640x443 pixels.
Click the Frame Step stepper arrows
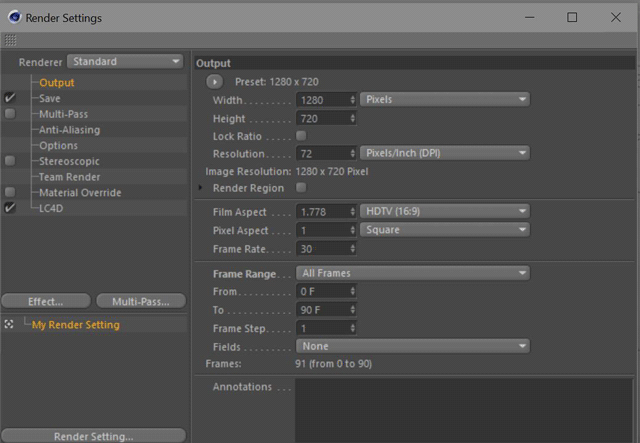click(353, 328)
